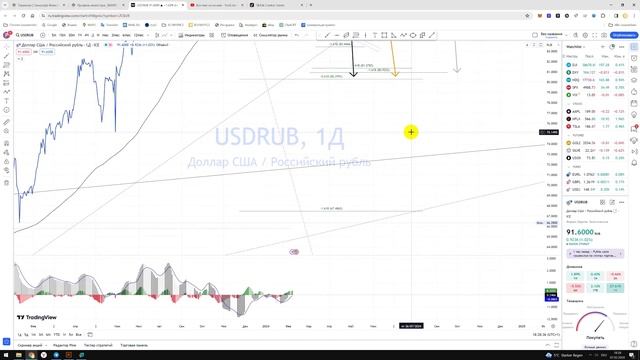Select the rectangle tool in the favorites bar
640x360 pixels.
384,36
